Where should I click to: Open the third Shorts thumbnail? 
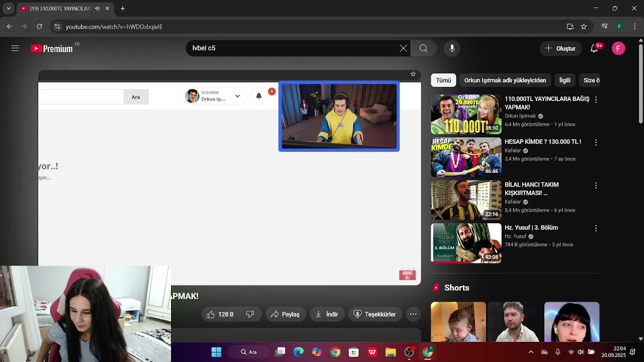[572, 322]
